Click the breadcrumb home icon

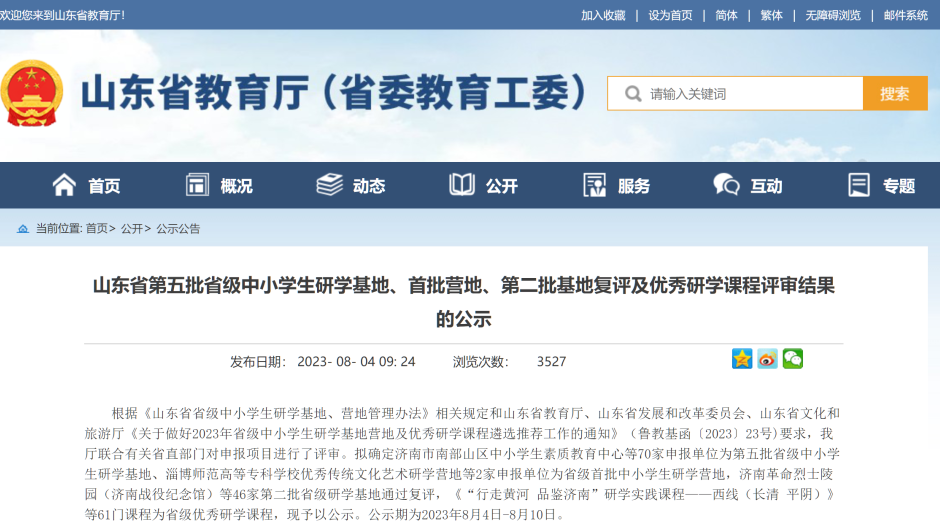pos(23,229)
